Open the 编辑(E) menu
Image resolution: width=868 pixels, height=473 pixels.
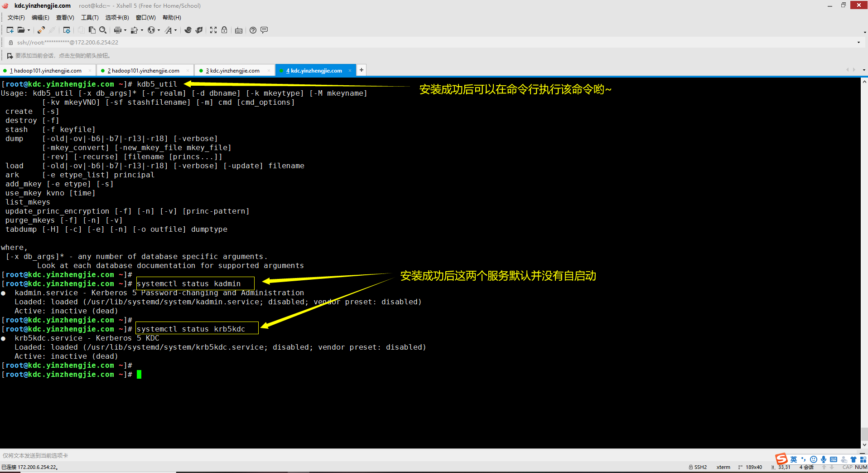[40, 18]
